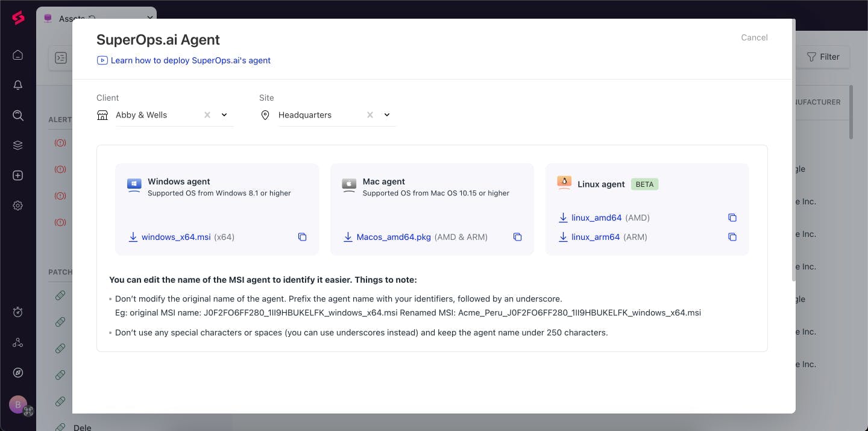Click the Mac agent title
Viewport: 868px width, 431px height.
click(x=384, y=181)
